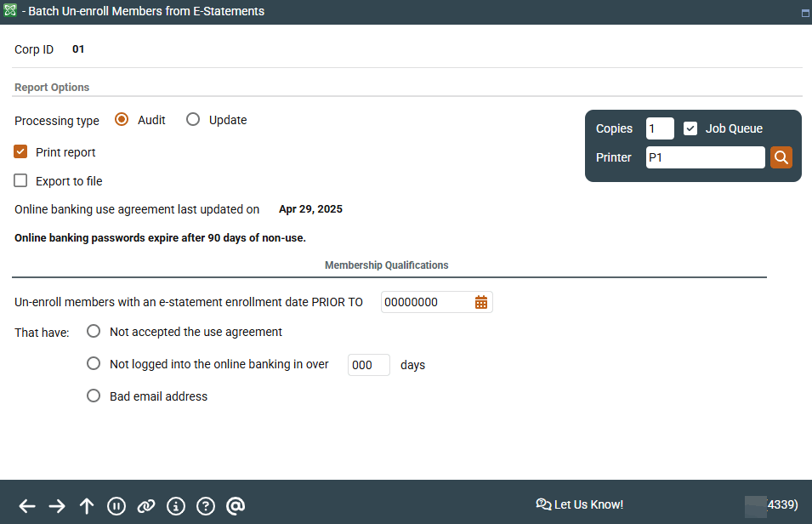Open the information circle icon
Viewport: 812px width, 524px height.
pyautogui.click(x=176, y=506)
